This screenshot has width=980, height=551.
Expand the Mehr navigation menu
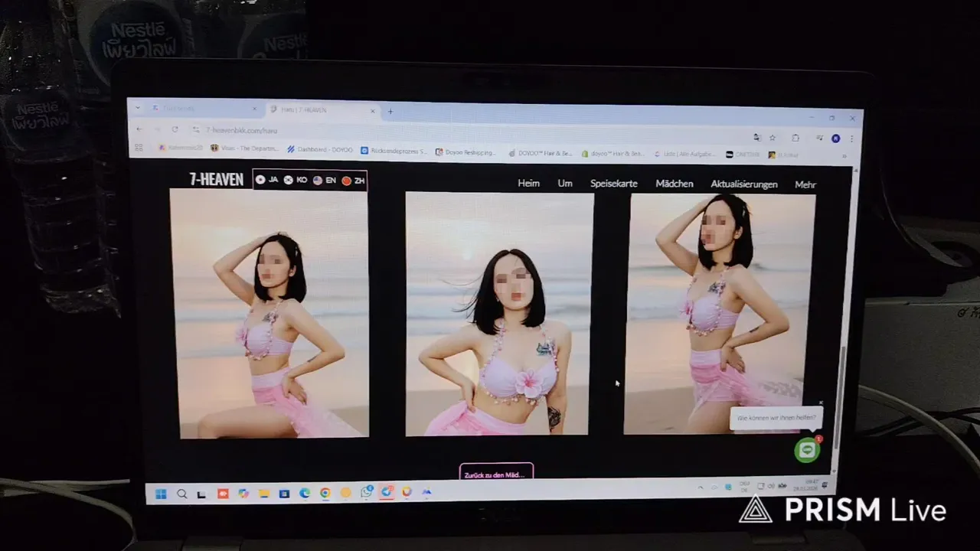pos(805,184)
